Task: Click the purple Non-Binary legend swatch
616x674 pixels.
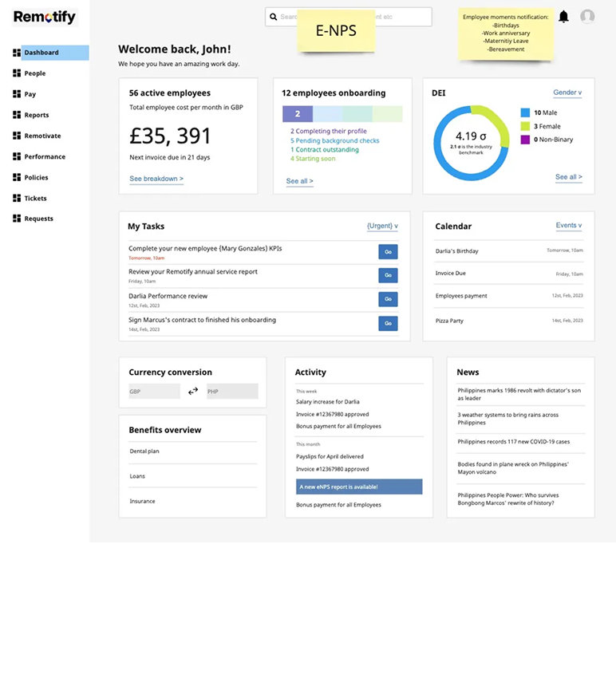Action: 525,140
